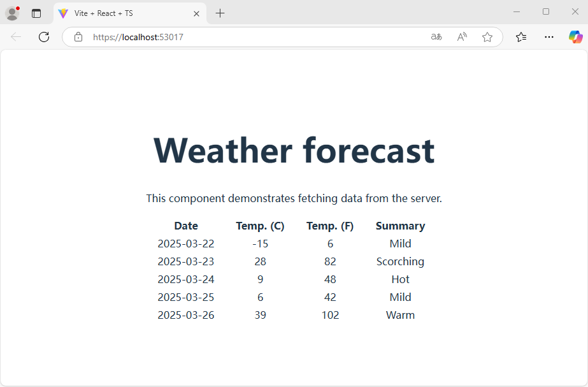Image resolution: width=588 pixels, height=387 pixels.
Task: Open the Favorites list icon
Action: [x=521, y=37]
